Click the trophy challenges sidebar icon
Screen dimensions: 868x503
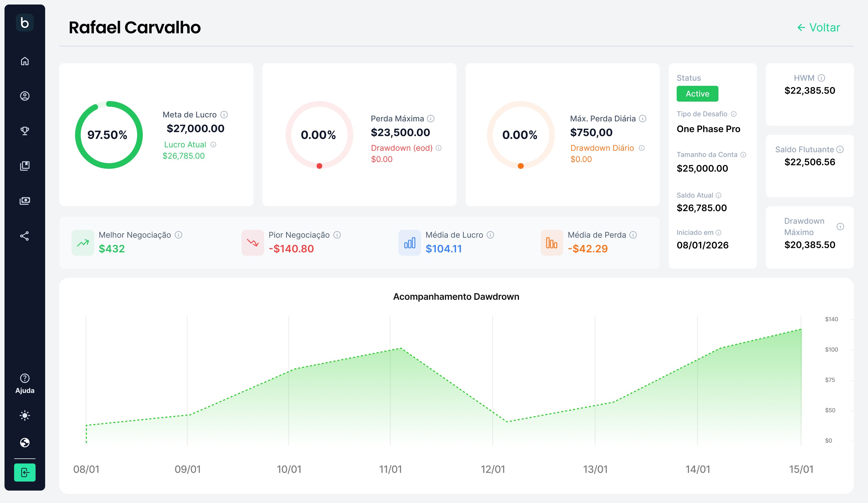25,131
